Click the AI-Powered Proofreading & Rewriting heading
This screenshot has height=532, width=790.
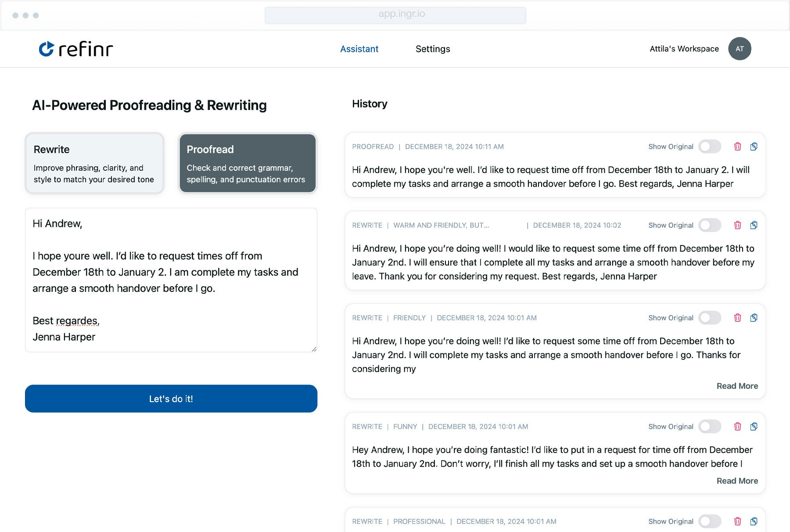coord(149,105)
